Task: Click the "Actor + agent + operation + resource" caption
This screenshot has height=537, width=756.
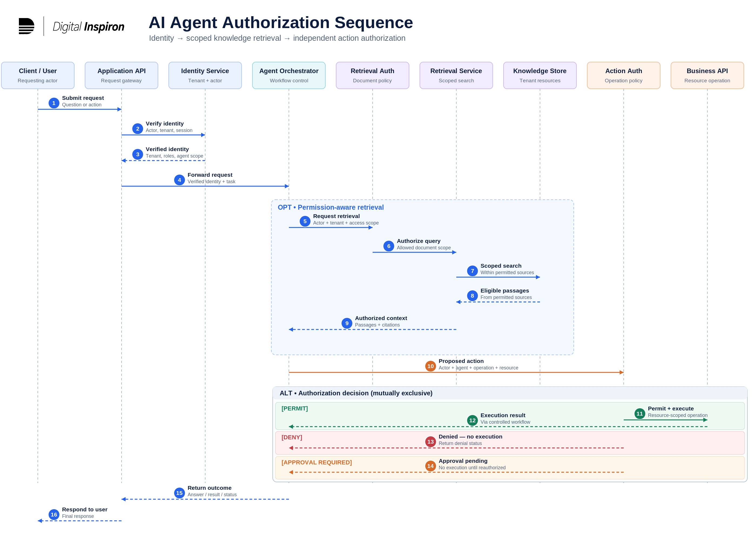Action: (478, 368)
